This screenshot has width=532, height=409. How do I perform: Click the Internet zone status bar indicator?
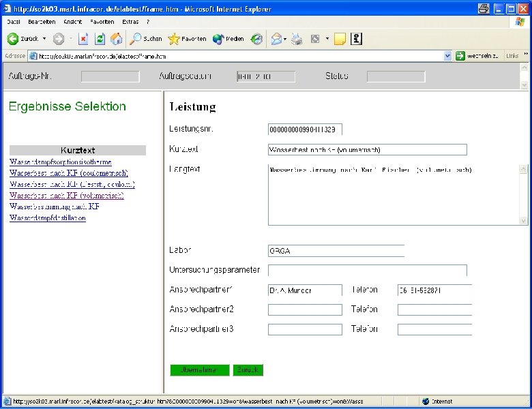point(438,402)
